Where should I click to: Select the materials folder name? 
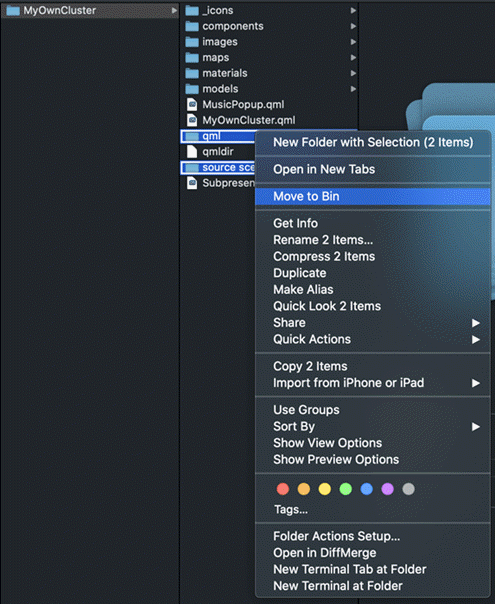point(225,73)
